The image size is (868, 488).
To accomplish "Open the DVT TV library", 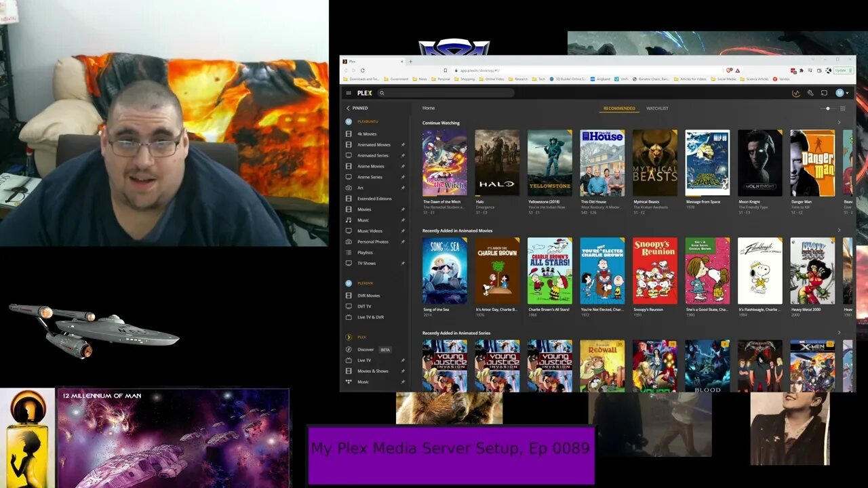I will tap(364, 306).
